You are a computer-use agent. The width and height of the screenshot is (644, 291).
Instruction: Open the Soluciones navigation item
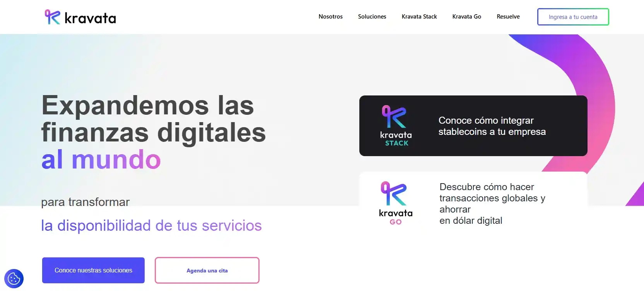point(372,17)
